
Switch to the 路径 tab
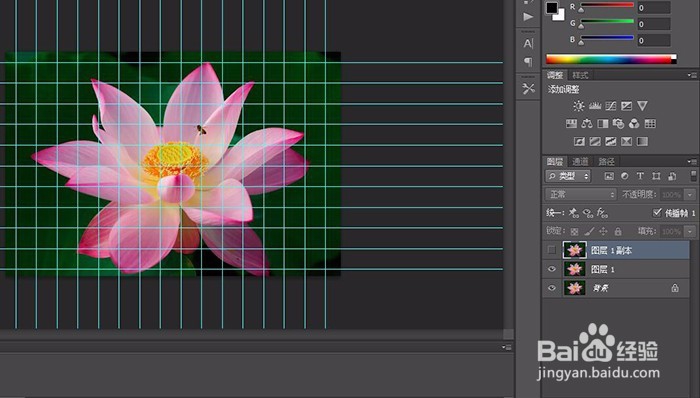606,162
